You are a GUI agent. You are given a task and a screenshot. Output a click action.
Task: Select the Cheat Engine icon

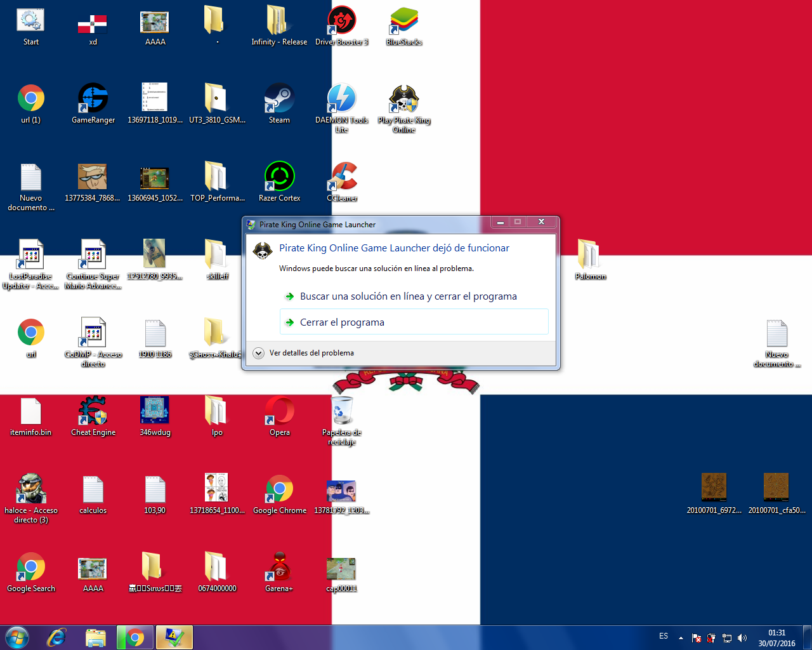pos(93,416)
